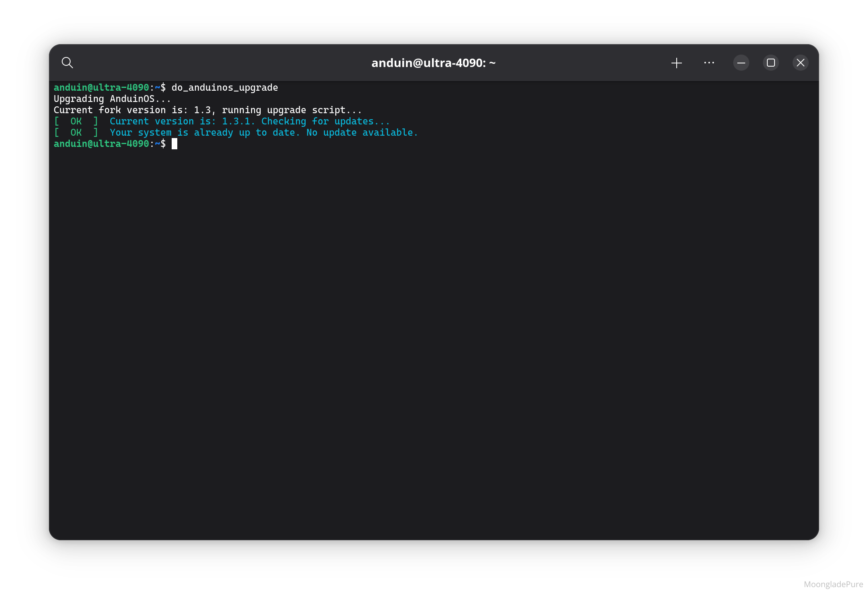Open a new tab with plus icon
This screenshot has width=868, height=594.
click(x=676, y=63)
